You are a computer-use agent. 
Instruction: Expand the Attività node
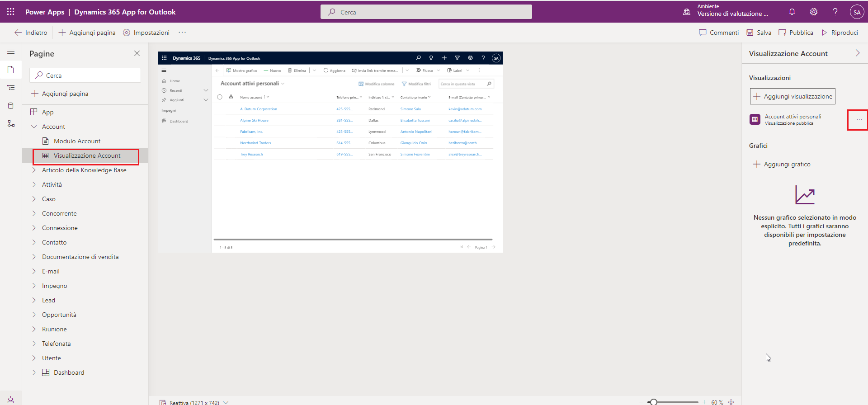tap(34, 184)
